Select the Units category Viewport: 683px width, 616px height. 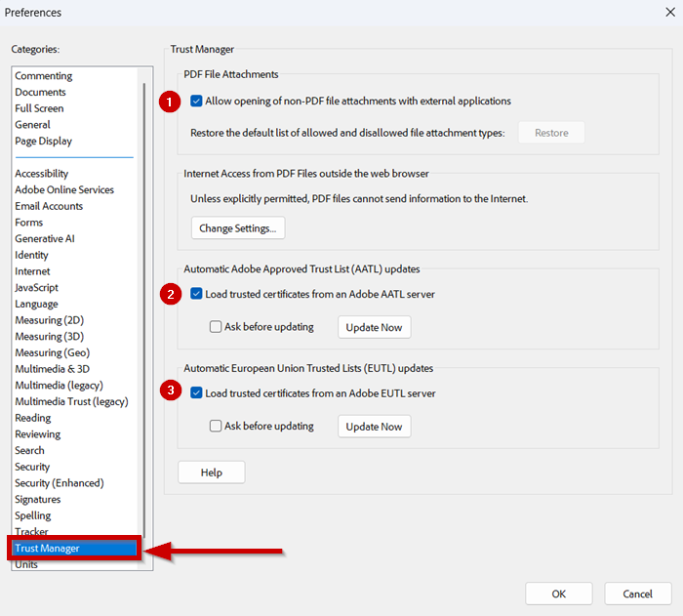[26, 564]
